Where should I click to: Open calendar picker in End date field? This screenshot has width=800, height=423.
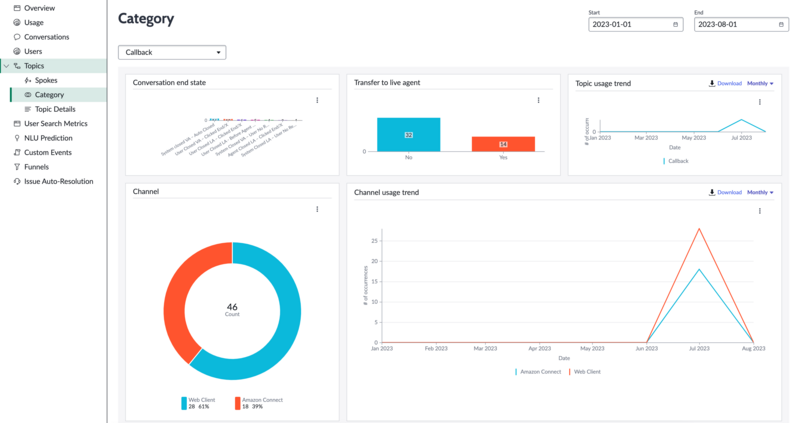(x=781, y=24)
